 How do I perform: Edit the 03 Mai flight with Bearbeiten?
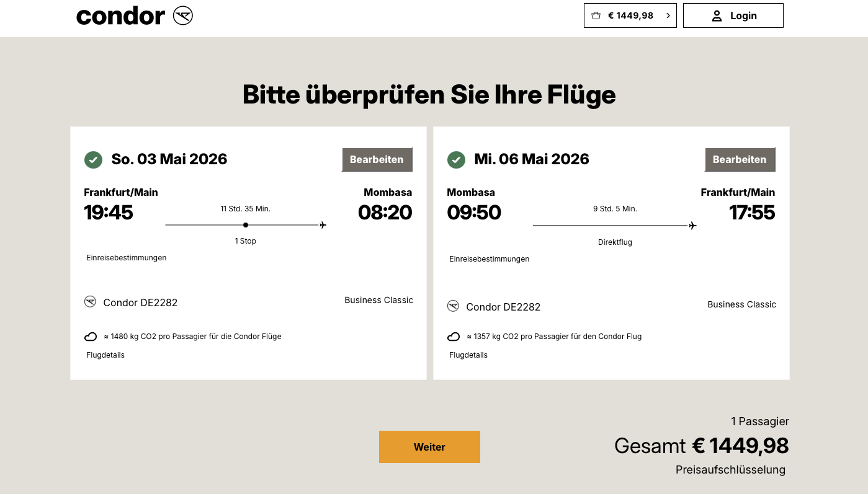pyautogui.click(x=377, y=159)
